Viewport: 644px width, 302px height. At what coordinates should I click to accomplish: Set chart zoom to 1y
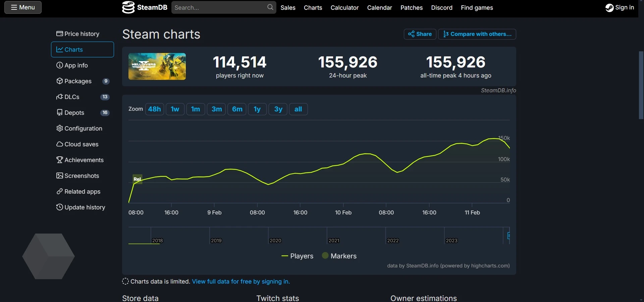tap(257, 109)
